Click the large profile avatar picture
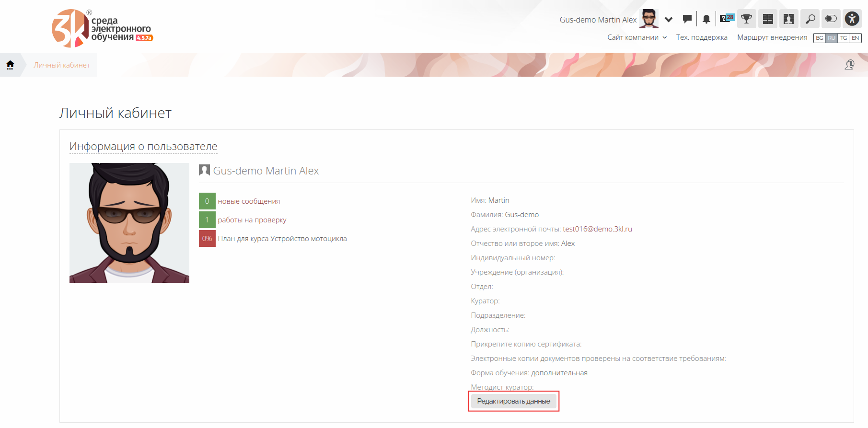This screenshot has width=868, height=428. click(129, 223)
